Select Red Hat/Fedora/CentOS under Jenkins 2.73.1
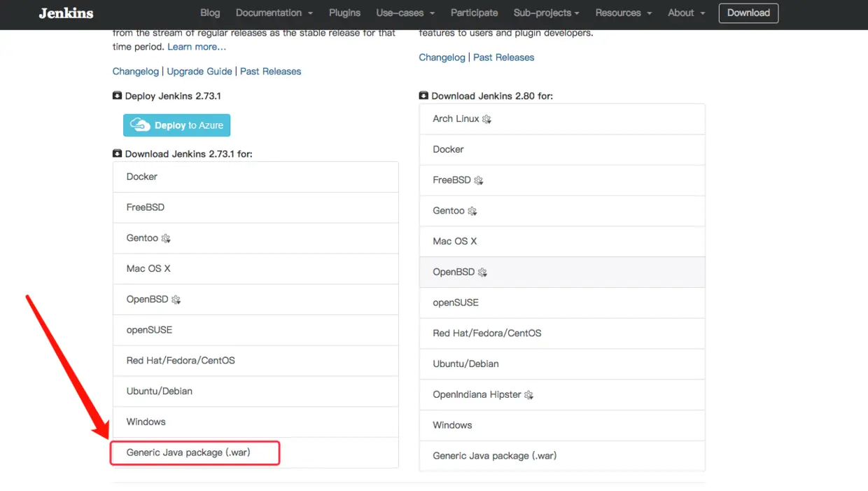 coord(255,361)
